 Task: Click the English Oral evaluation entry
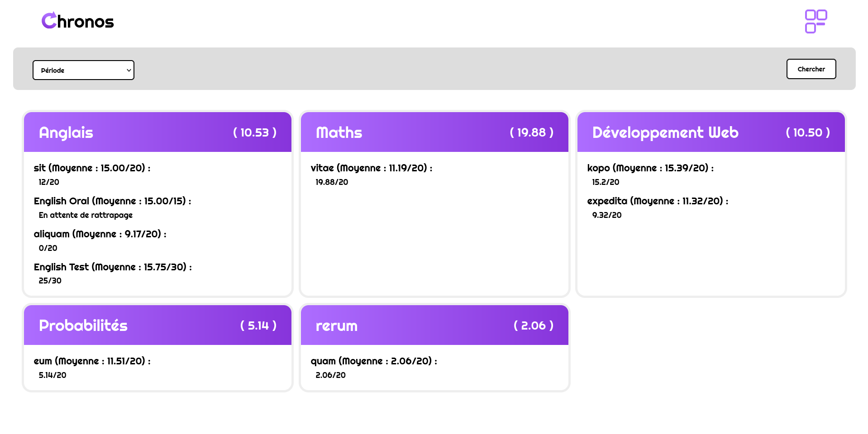112,201
